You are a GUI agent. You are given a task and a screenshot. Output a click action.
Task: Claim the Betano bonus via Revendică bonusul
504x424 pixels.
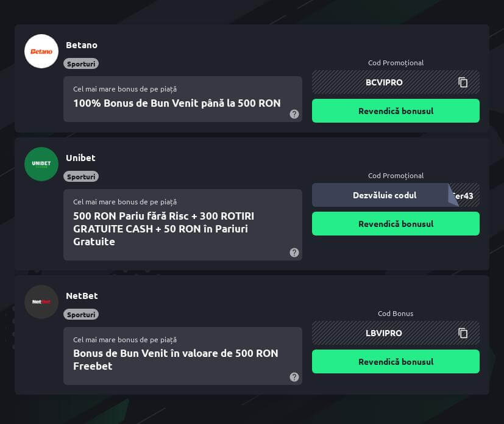[396, 110]
